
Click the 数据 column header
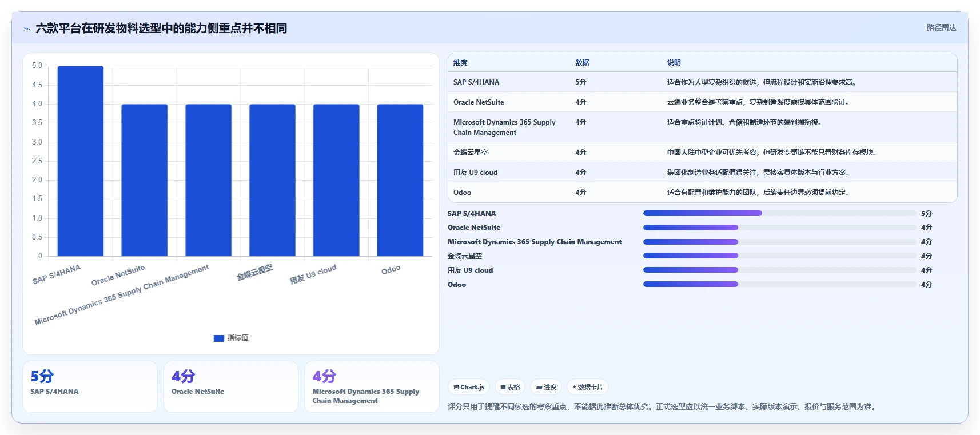tap(582, 63)
